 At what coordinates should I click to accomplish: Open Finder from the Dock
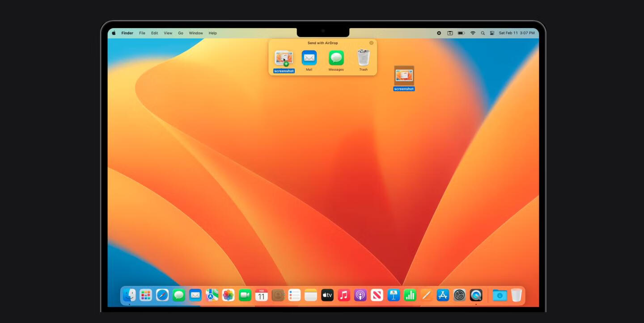(129, 295)
